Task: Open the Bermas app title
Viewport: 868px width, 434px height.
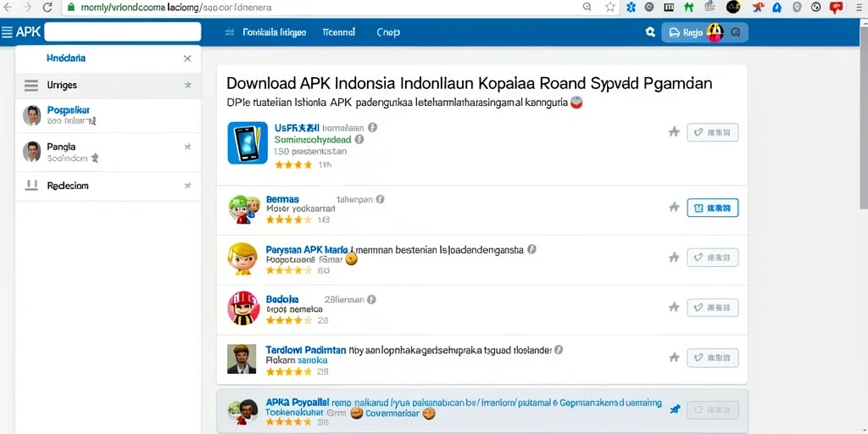Action: 282,198
